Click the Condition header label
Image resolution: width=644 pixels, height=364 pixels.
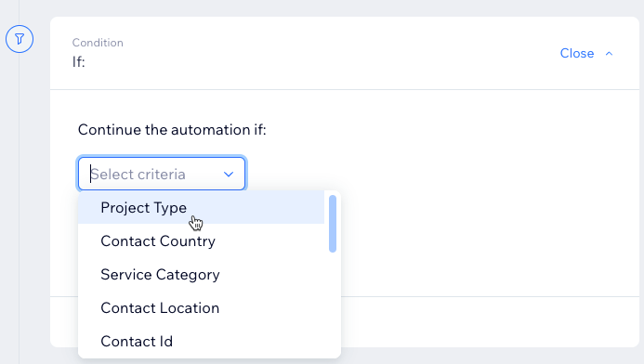98,43
